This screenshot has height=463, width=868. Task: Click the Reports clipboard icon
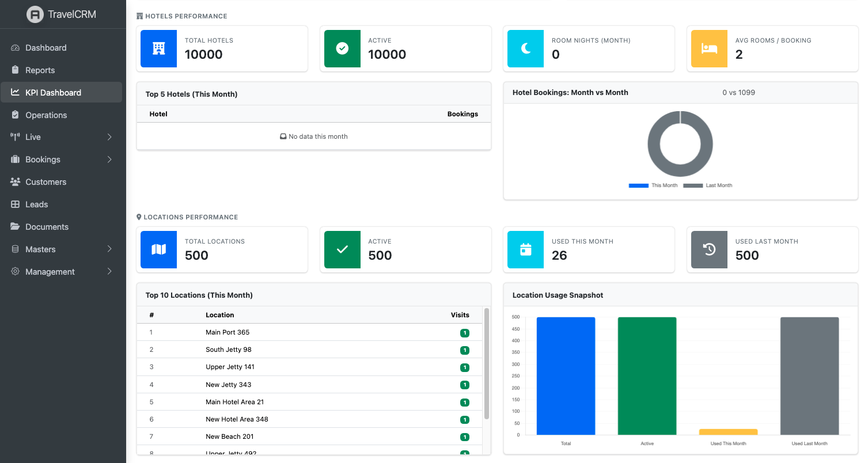tap(16, 70)
